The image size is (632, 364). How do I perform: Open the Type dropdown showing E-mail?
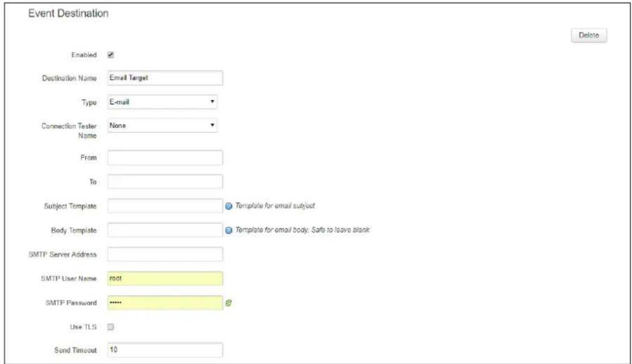[163, 102]
